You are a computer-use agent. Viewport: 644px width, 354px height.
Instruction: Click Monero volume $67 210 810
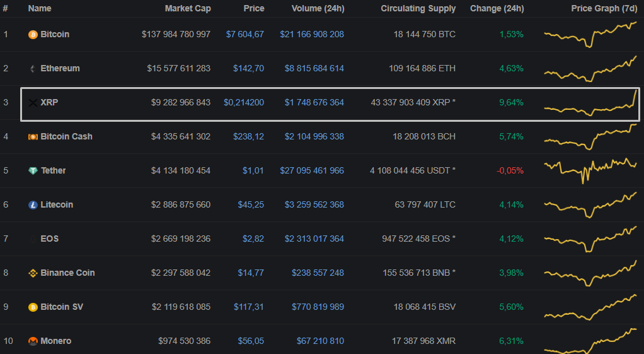tap(320, 341)
